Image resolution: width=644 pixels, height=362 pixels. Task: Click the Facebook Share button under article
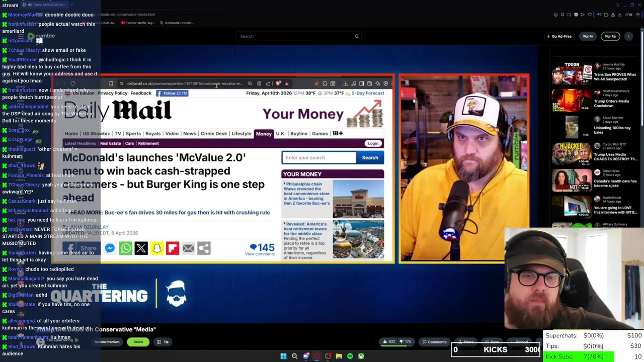[x=82, y=248]
